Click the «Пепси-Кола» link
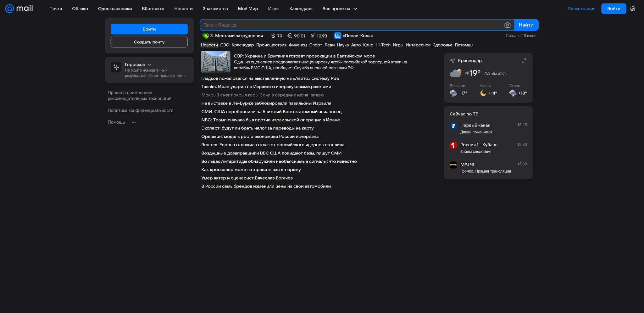The height and width of the screenshot is (313, 644). pyautogui.click(x=358, y=36)
